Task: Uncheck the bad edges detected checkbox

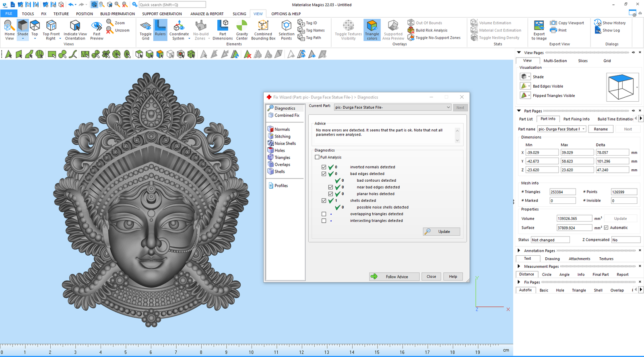Action: (x=324, y=174)
